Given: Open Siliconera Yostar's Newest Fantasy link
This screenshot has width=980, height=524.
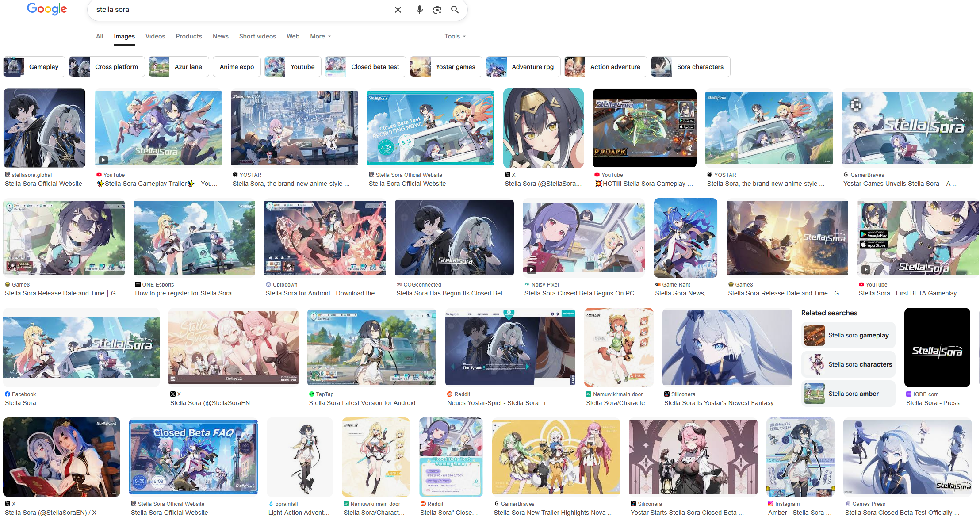Looking at the screenshot, I should [722, 403].
